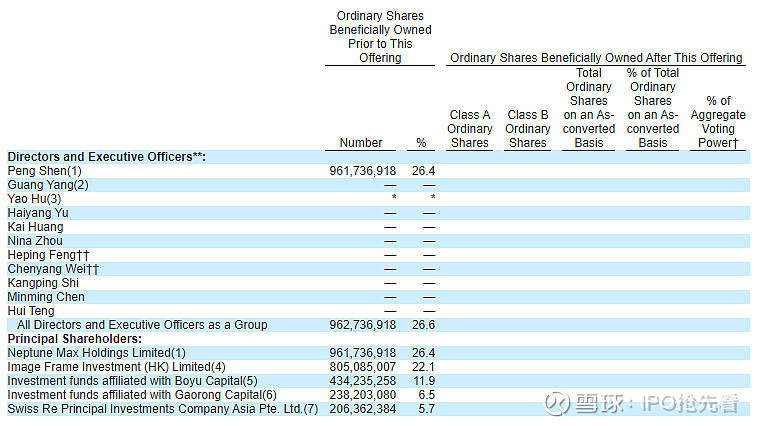The image size is (761, 426).
Task: Click 'Investment funds affiliated with Gaorong Capital(6)'
Action: click(142, 395)
